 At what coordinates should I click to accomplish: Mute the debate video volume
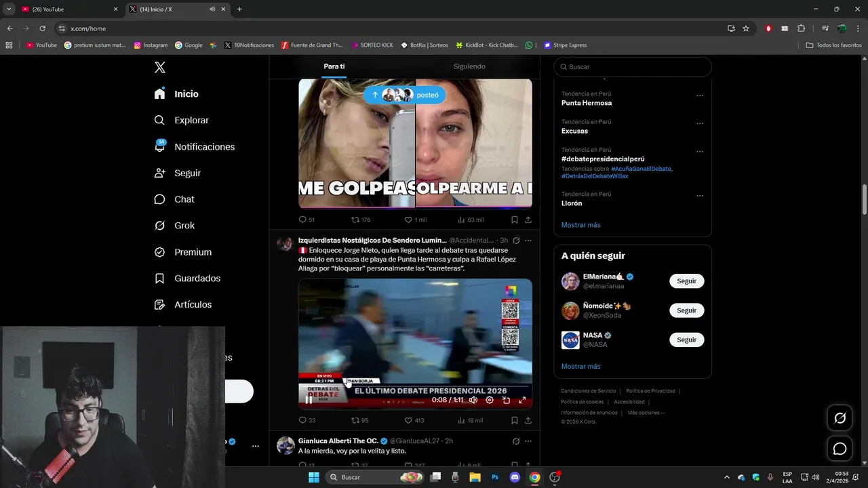coord(473,400)
